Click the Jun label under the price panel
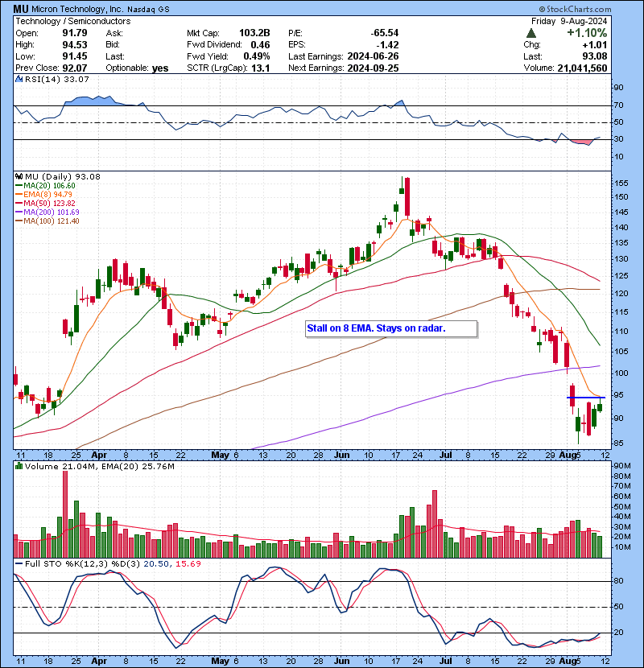The image size is (644, 668). coord(341,455)
